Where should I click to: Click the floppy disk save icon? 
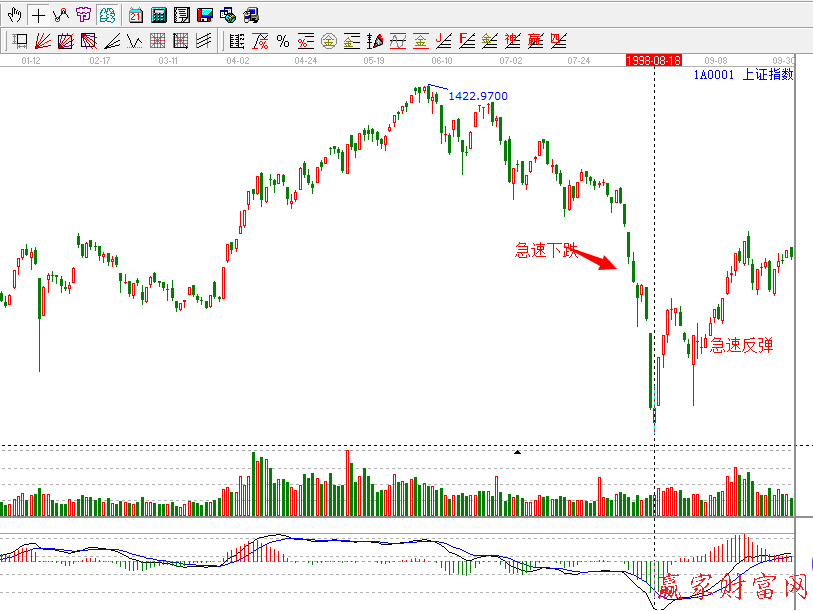[205, 15]
